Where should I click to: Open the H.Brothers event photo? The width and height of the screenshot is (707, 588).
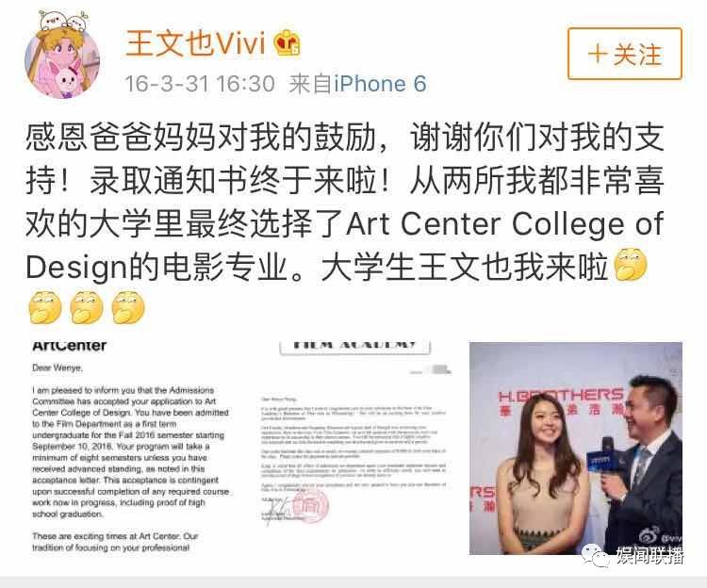point(576,449)
